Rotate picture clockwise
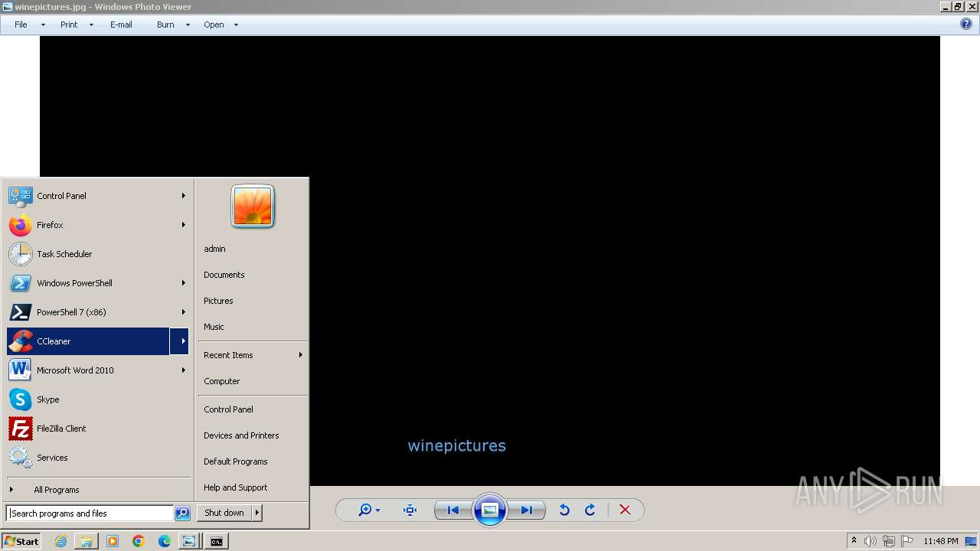 [590, 510]
